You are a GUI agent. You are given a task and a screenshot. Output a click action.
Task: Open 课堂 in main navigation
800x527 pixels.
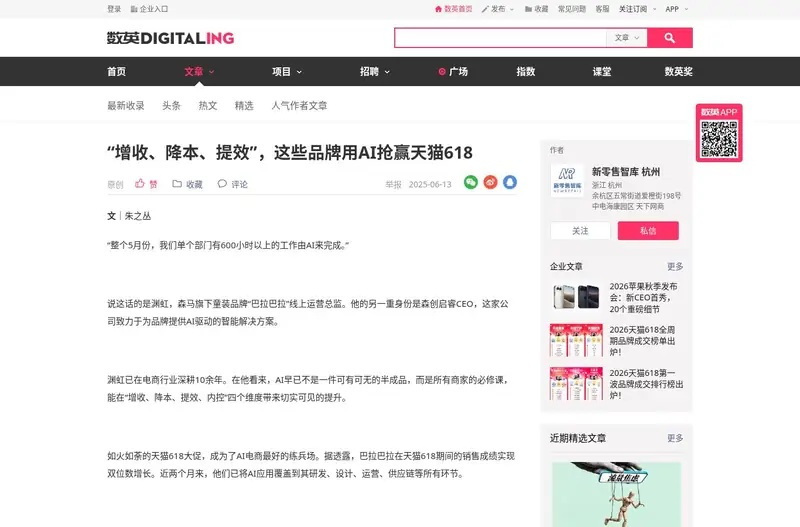pyautogui.click(x=602, y=71)
